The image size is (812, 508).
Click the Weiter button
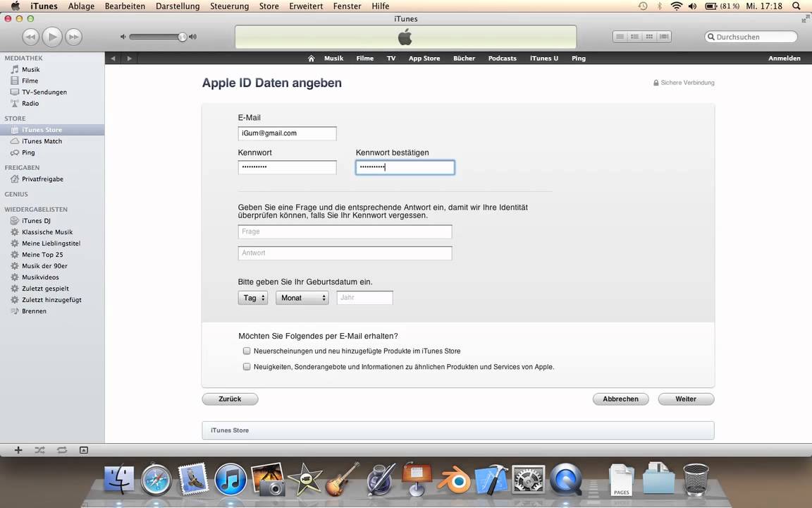coord(686,399)
